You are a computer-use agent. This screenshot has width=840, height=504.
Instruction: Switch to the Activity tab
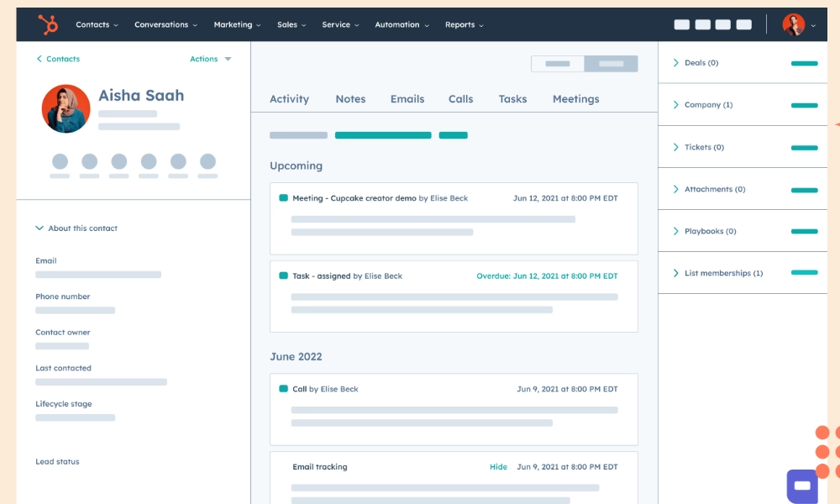[289, 99]
